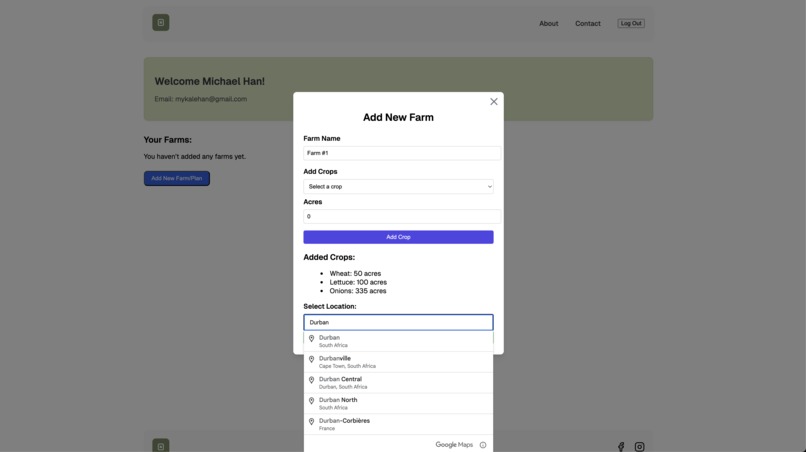Click the Lettuce: 100 acres entry

358,282
